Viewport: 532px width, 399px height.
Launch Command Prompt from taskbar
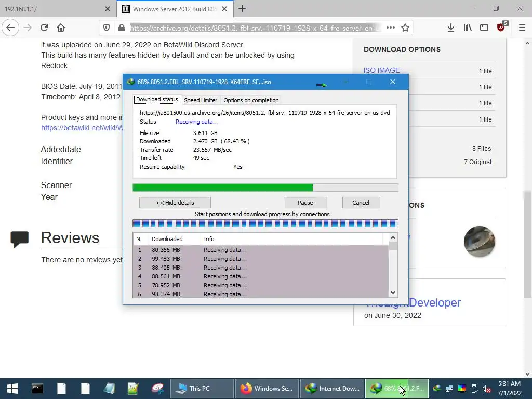click(37, 389)
